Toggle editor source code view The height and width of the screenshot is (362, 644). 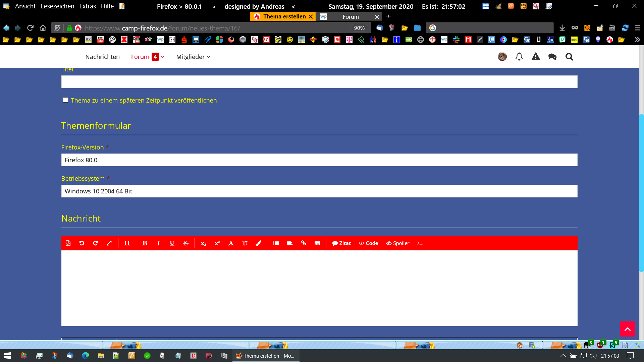tap(68, 243)
